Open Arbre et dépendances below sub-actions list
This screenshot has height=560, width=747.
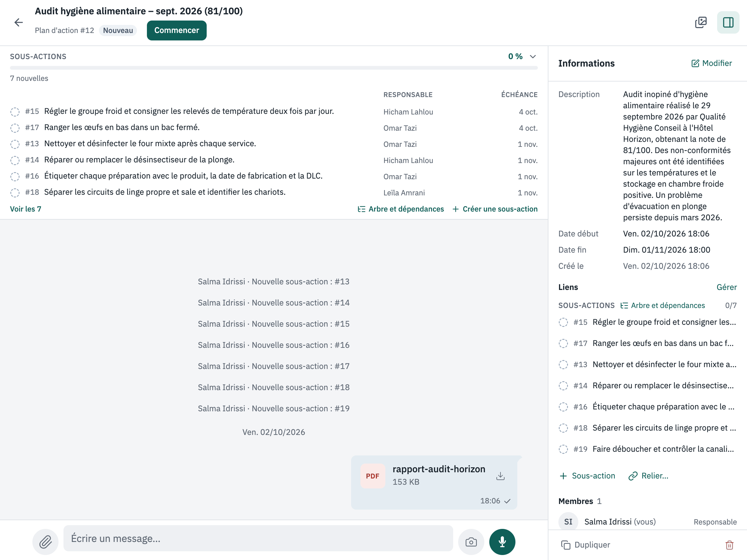(401, 209)
